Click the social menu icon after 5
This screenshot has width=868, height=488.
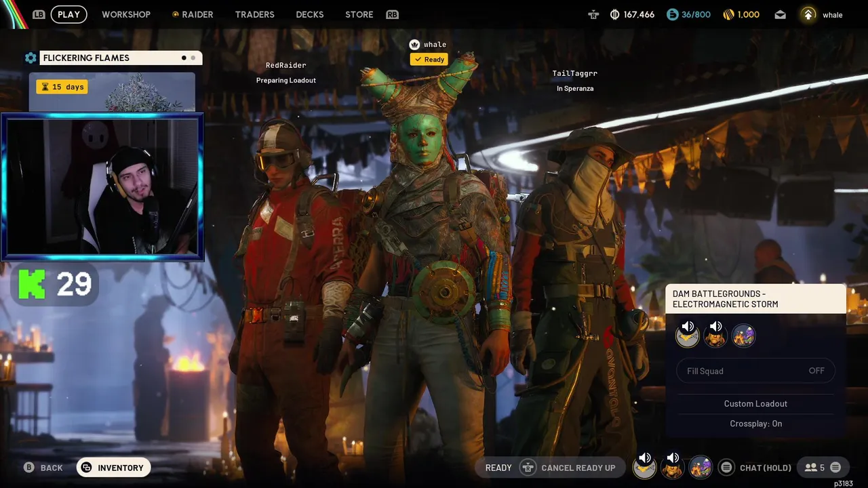pyautogui.click(x=835, y=468)
